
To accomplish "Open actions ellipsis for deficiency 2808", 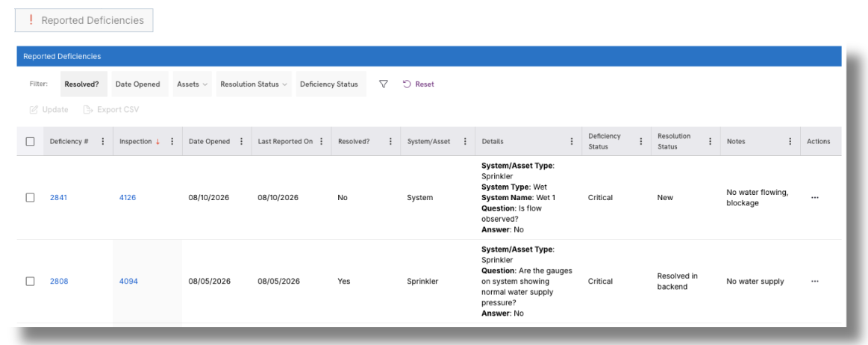I will (x=814, y=282).
